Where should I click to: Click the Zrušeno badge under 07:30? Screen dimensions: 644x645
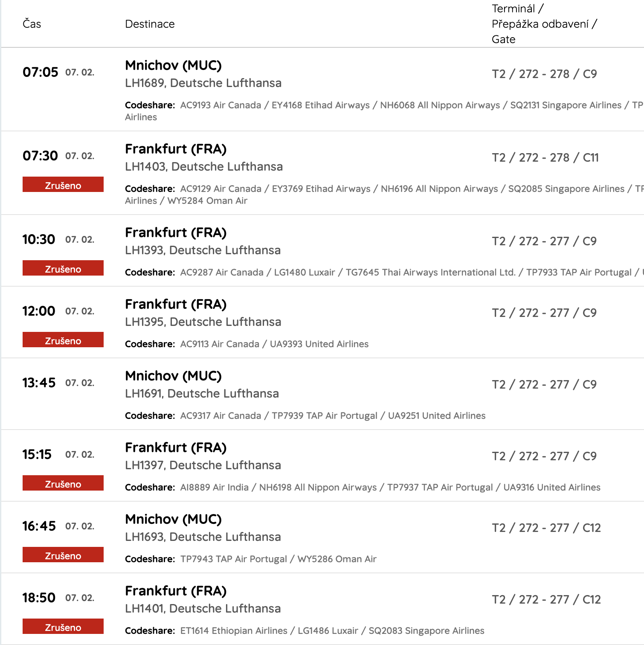63,185
